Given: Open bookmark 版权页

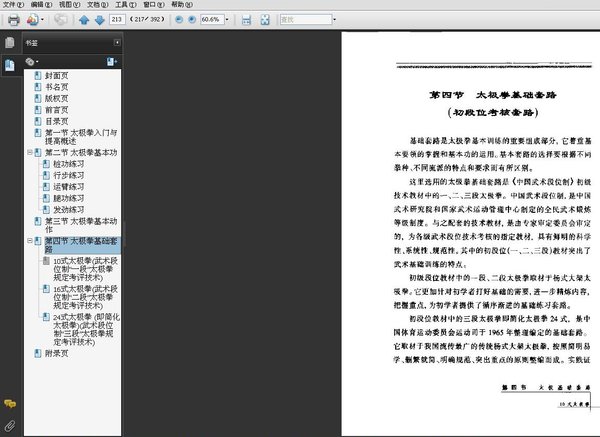Looking at the screenshot, I should (57, 99).
